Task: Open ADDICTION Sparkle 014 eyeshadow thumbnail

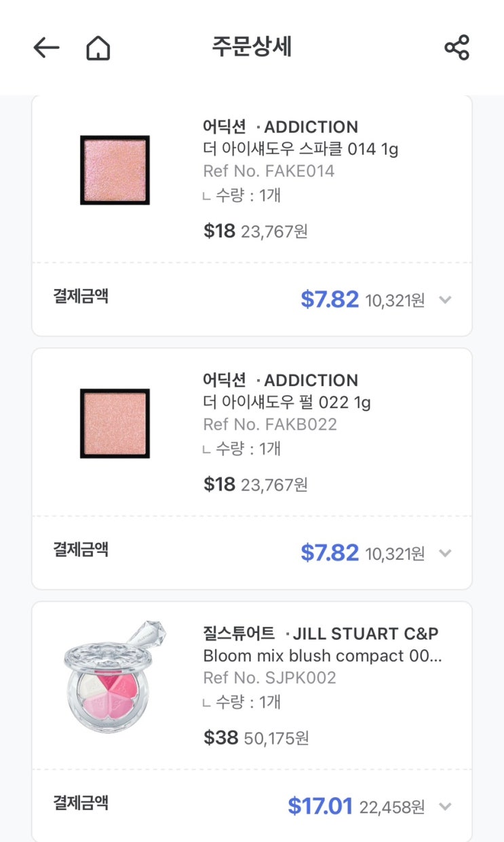Action: pyautogui.click(x=115, y=170)
